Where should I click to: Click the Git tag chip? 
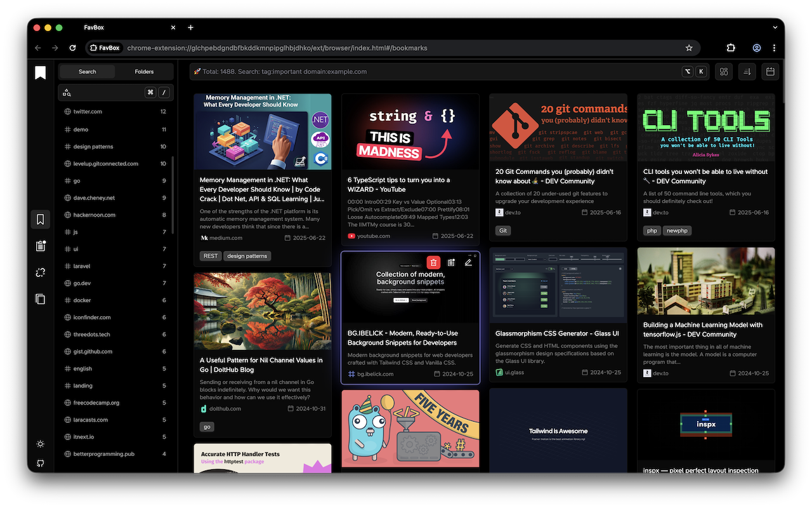(502, 231)
